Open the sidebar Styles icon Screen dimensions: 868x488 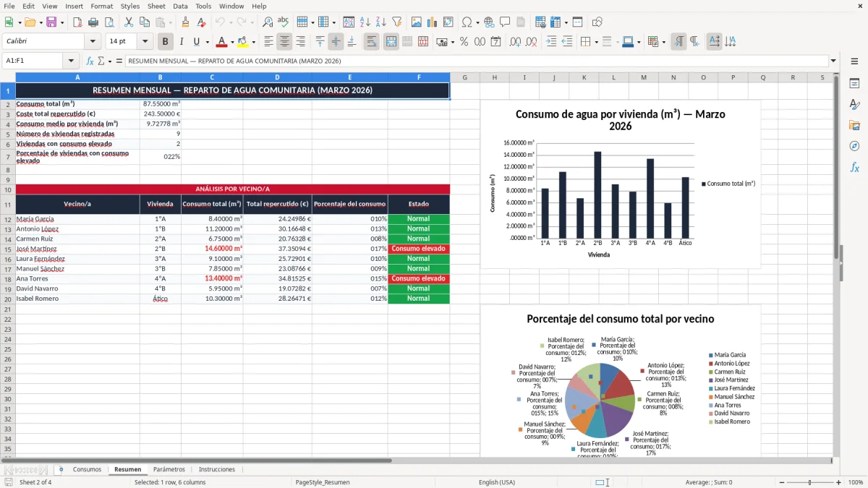[854, 104]
